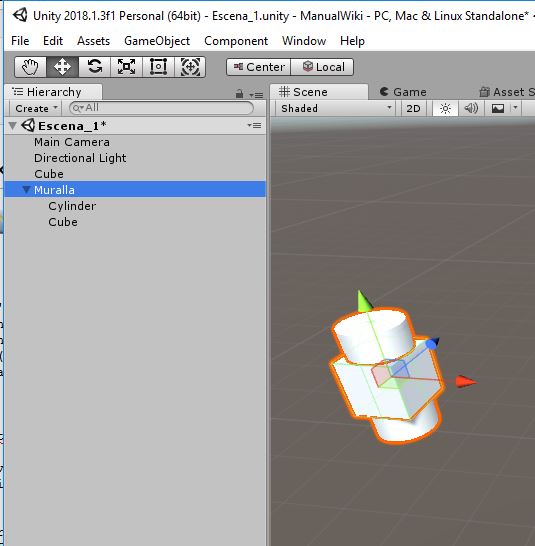Toggle the Hierarchy panel lock icon
The height and width of the screenshot is (546, 535).
tap(239, 94)
